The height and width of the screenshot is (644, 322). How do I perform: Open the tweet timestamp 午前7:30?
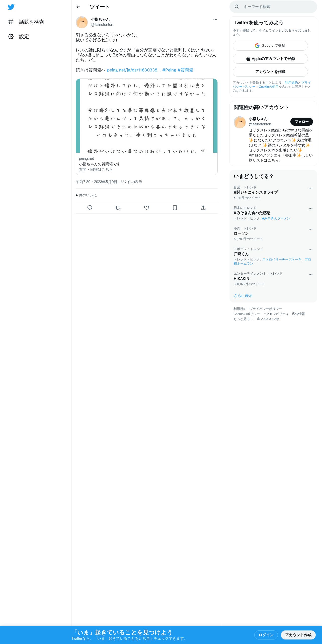pyautogui.click(x=96, y=182)
